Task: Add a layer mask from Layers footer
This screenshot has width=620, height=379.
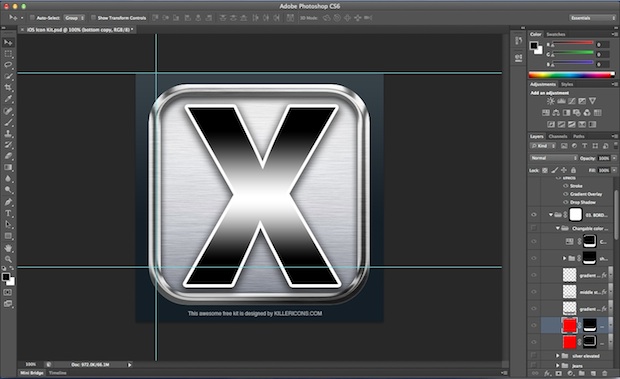Action: tap(558, 373)
